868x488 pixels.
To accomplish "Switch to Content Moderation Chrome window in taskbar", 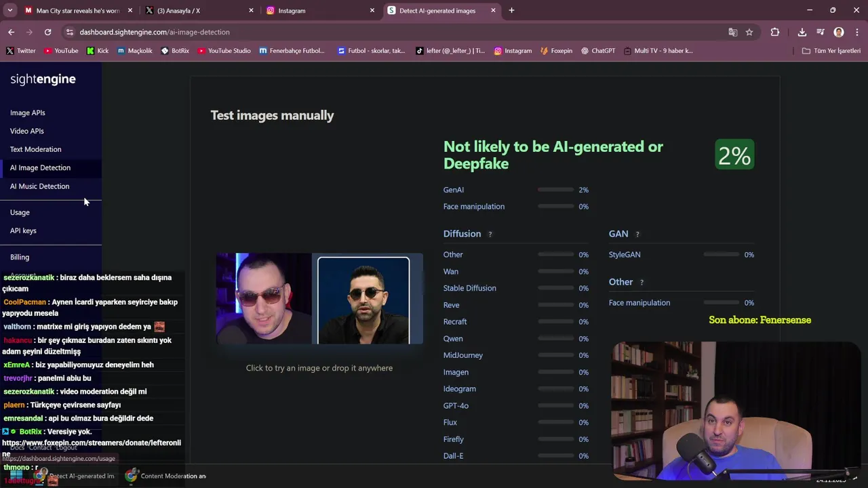I will coord(166,476).
